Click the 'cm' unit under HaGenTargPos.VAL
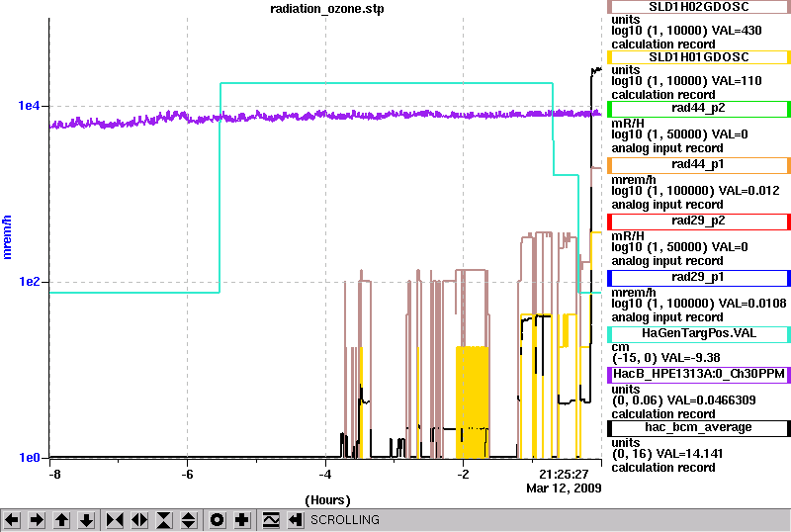Screen dimensions: 791x532 tap(620, 347)
